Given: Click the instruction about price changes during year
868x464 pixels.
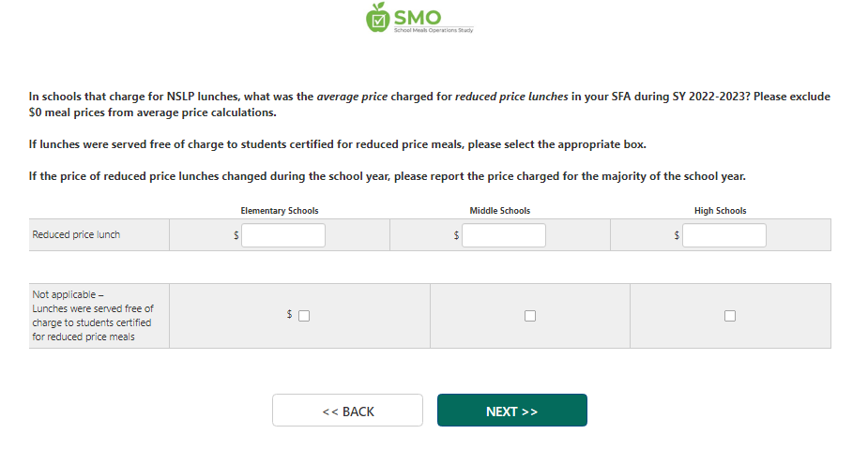Looking at the screenshot, I should pyautogui.click(x=387, y=176).
